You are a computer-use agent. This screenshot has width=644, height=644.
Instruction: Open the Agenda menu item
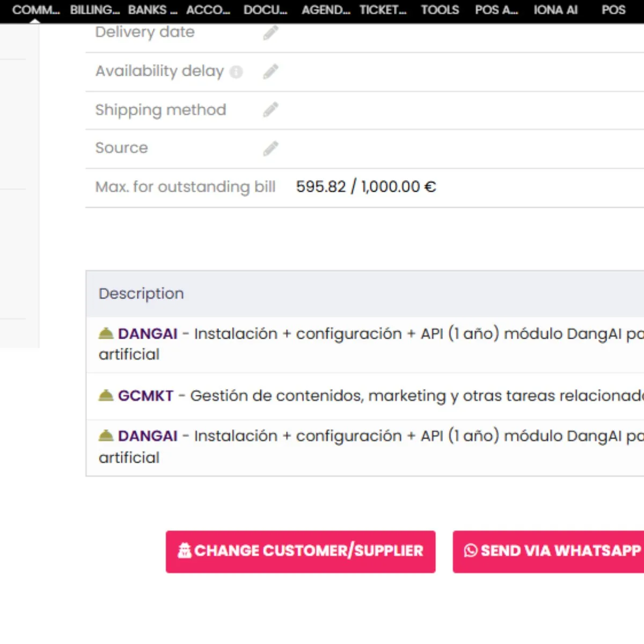pos(326,10)
